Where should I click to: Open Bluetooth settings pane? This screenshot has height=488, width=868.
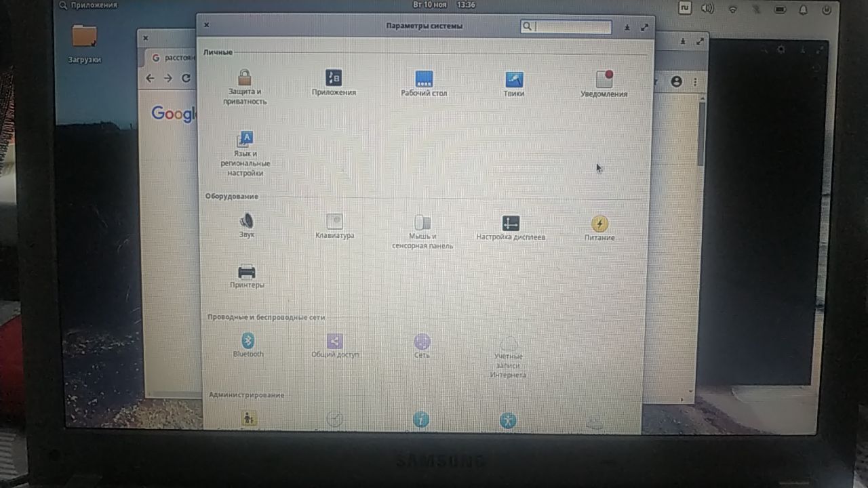248,345
